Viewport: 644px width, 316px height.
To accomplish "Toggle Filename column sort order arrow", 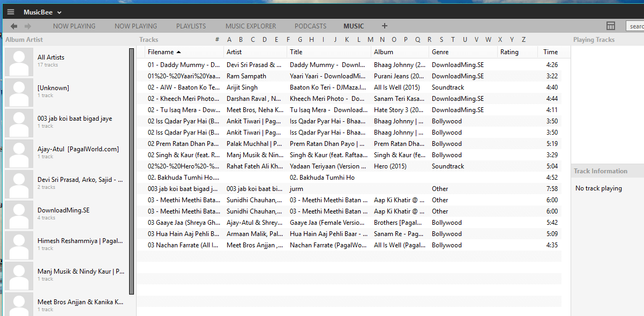I will pos(178,52).
